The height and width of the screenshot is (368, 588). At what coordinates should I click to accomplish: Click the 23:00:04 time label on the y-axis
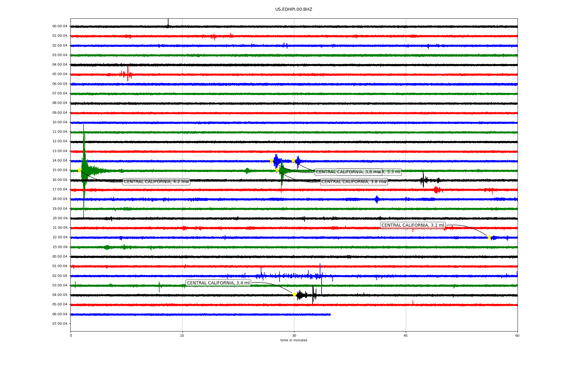point(60,247)
